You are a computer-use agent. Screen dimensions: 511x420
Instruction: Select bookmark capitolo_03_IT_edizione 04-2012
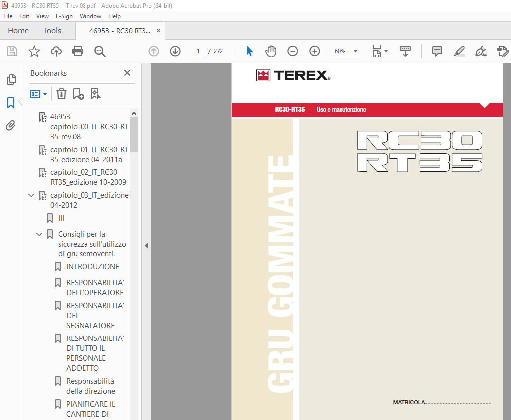click(89, 200)
